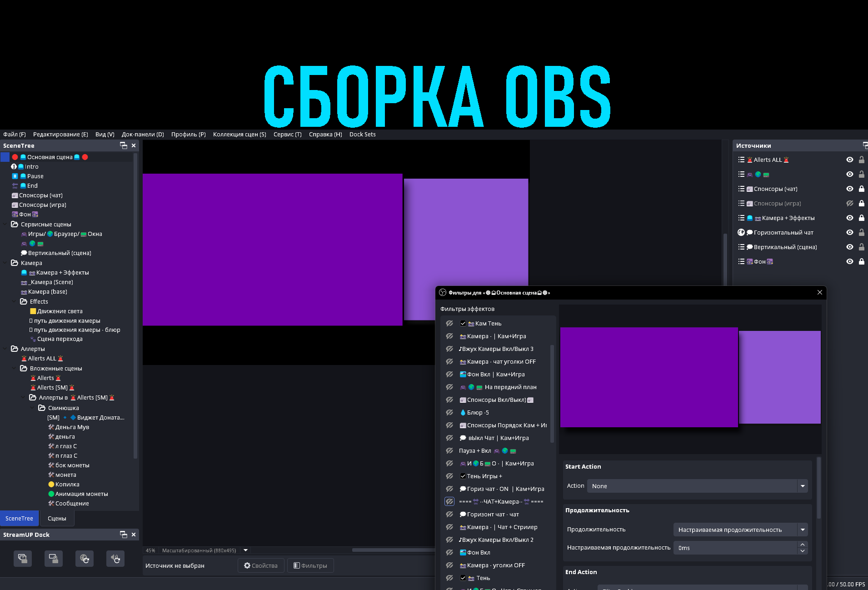Click the lock icon for Allerts ALL source
Screen dimensions: 868x590
click(861, 160)
